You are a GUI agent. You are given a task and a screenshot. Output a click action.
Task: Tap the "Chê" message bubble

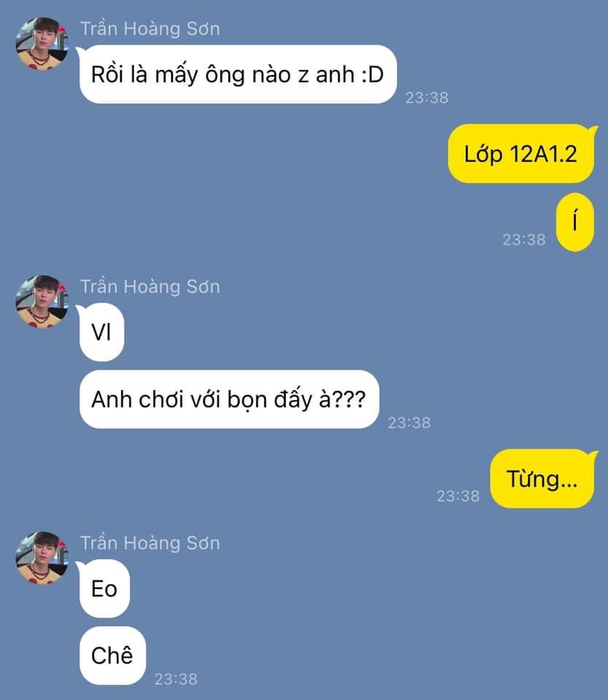[x=112, y=656]
